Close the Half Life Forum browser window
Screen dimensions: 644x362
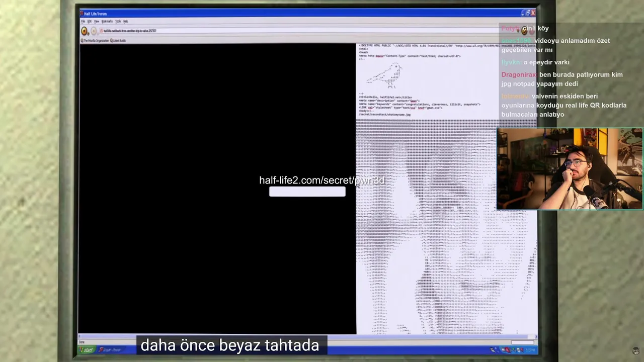click(x=533, y=13)
